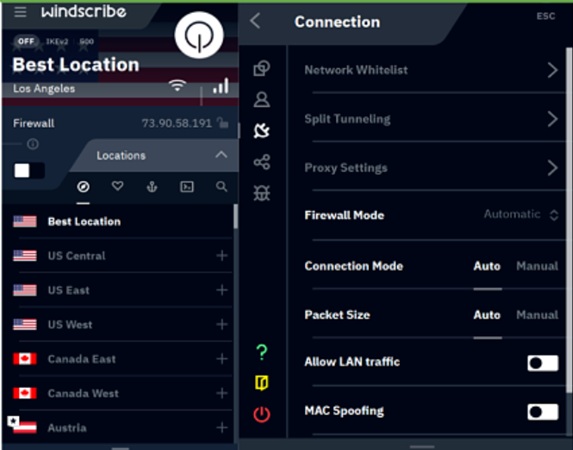The width and height of the screenshot is (573, 450).
Task: Click the firewall info icon
Action: click(33, 144)
